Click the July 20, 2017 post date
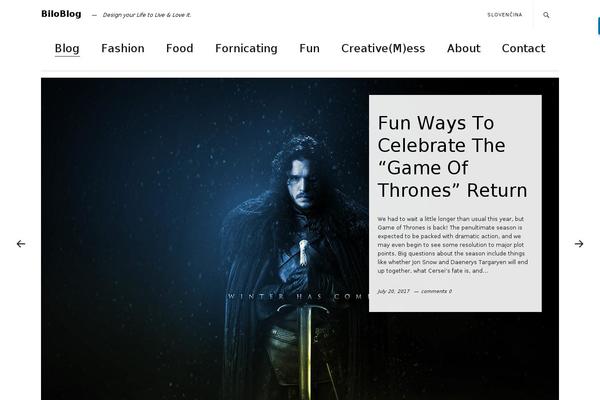Screen dimensions: 600x400 point(393,291)
